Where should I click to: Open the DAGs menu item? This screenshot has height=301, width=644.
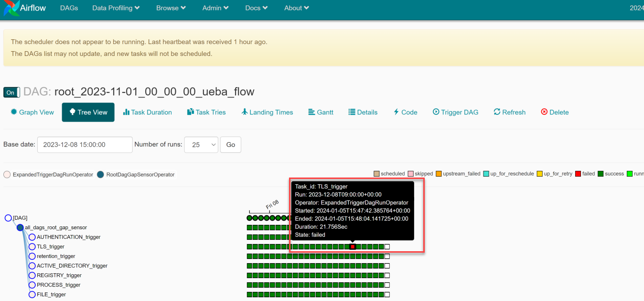pos(69,8)
